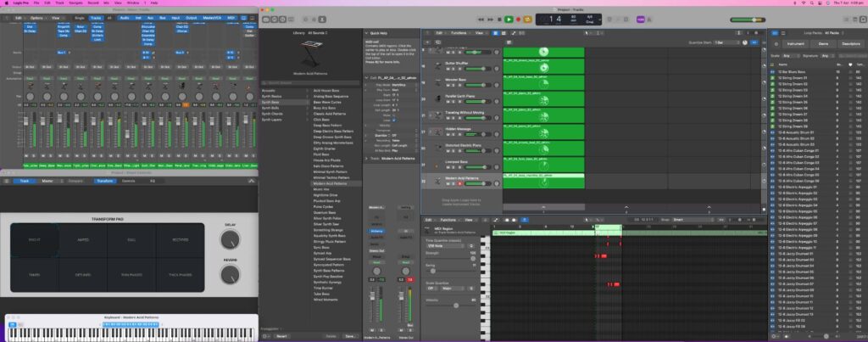Open the Options menu in the Mixer window
The height and width of the screenshot is (342, 868).
[37, 18]
